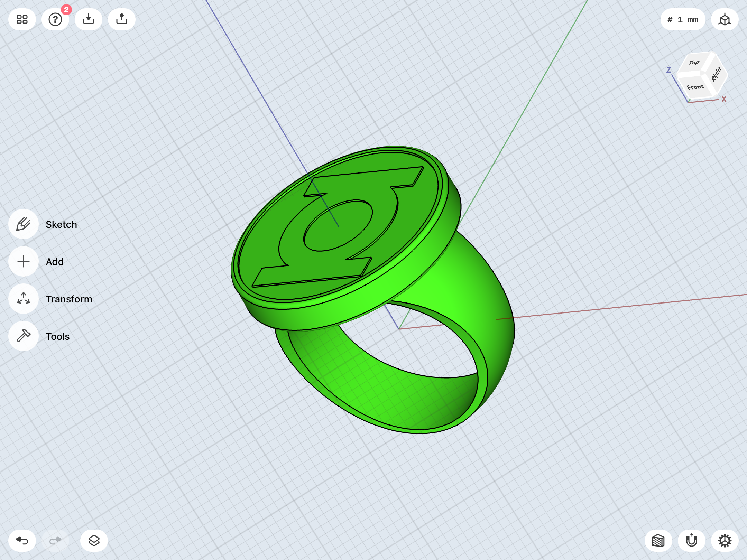Open the Tools menu label
This screenshot has height=560, width=747.
58,337
